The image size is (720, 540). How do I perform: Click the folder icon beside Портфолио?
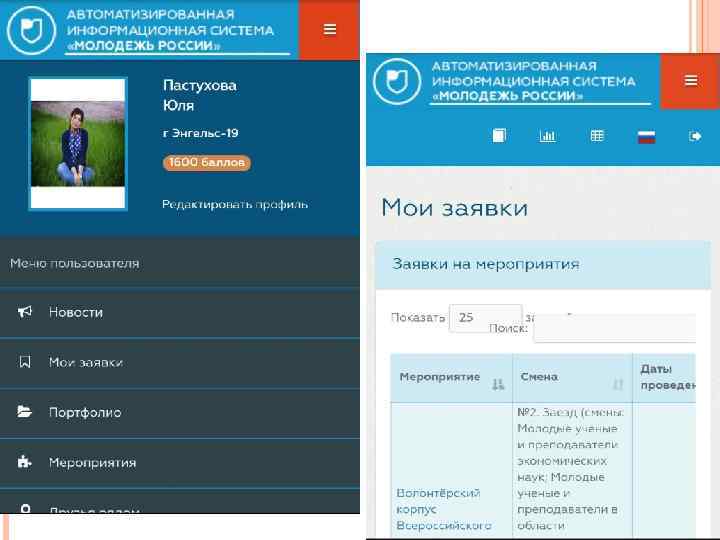pyautogui.click(x=25, y=411)
